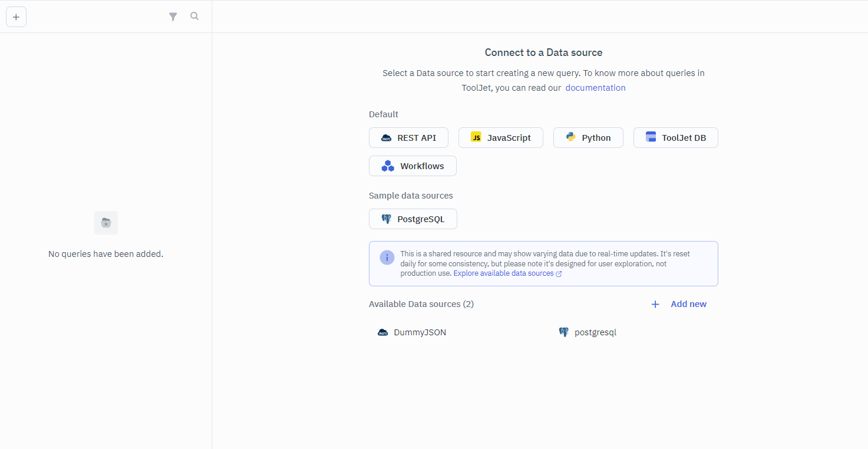The image size is (868, 449).
Task: Select the Python query type
Action: click(x=588, y=138)
